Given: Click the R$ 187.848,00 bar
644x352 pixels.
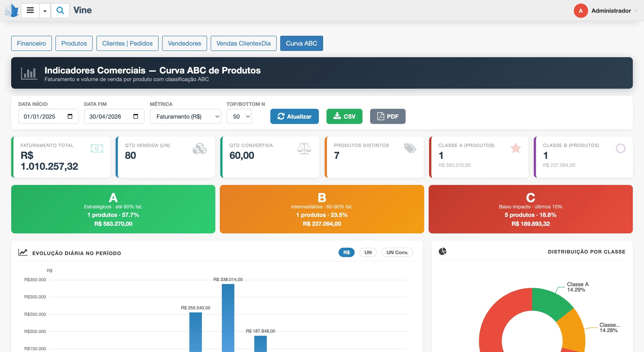Looking at the screenshot, I should tap(261, 344).
